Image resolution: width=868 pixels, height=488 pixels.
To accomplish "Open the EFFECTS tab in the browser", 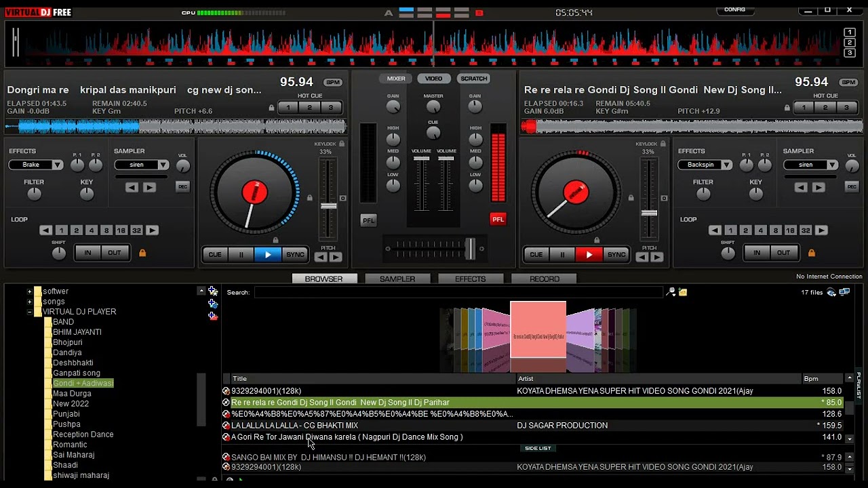I will click(x=471, y=279).
